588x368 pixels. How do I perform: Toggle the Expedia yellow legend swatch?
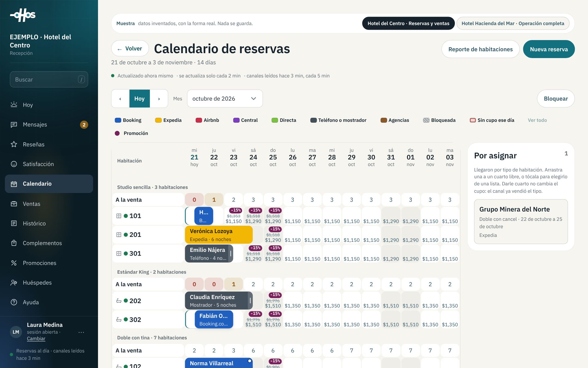[x=158, y=120]
